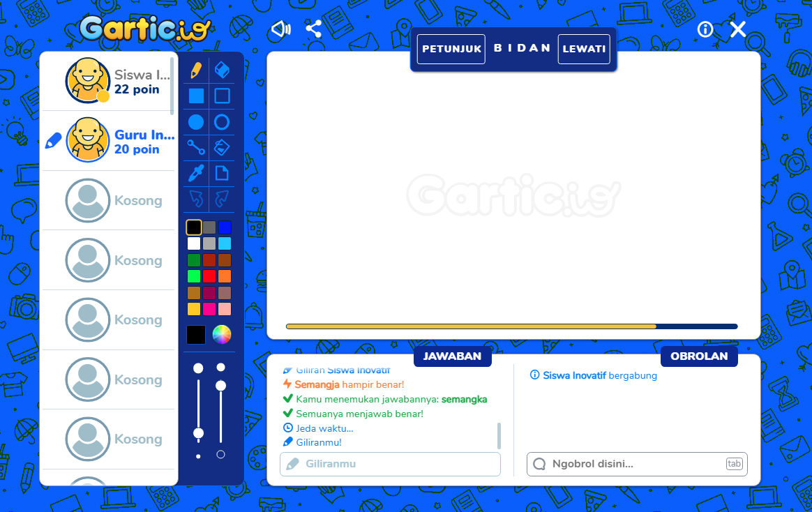Click the 'Semuanya menjawab benar!' message
This screenshot has height=512, width=812.
click(359, 414)
